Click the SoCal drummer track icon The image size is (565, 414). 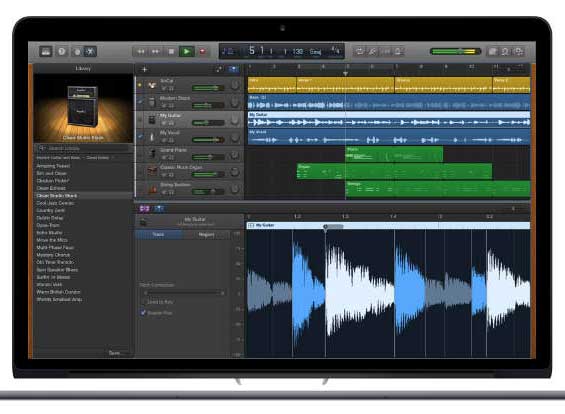[x=152, y=85]
